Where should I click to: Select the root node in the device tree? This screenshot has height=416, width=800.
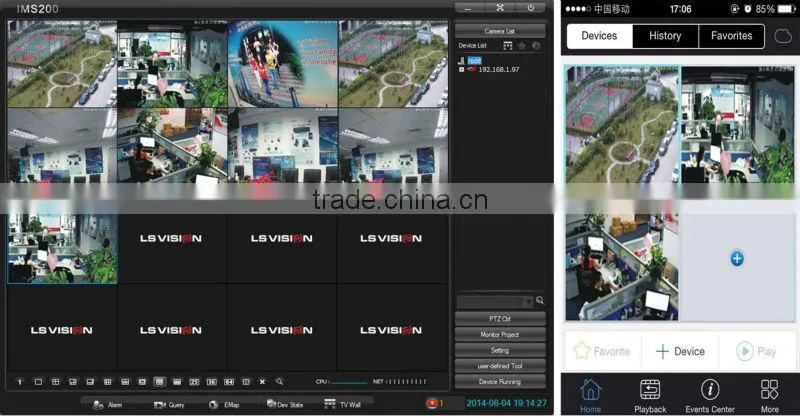[x=474, y=61]
